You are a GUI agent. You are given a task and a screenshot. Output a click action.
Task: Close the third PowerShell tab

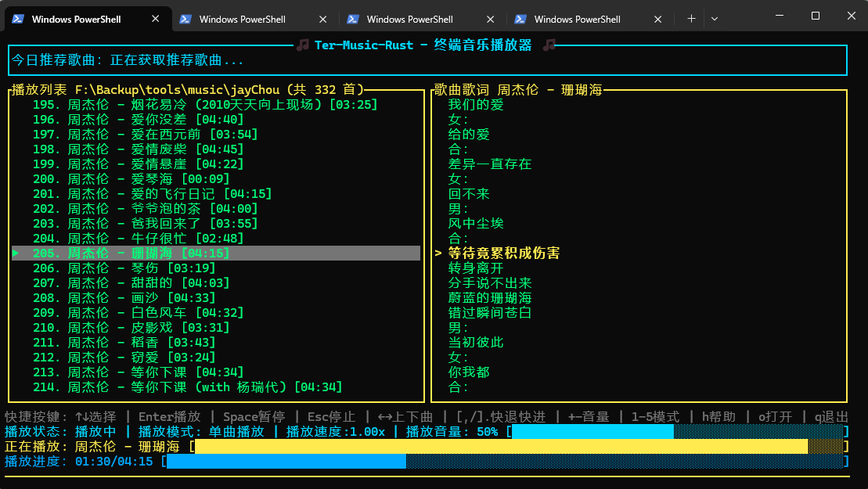click(491, 20)
